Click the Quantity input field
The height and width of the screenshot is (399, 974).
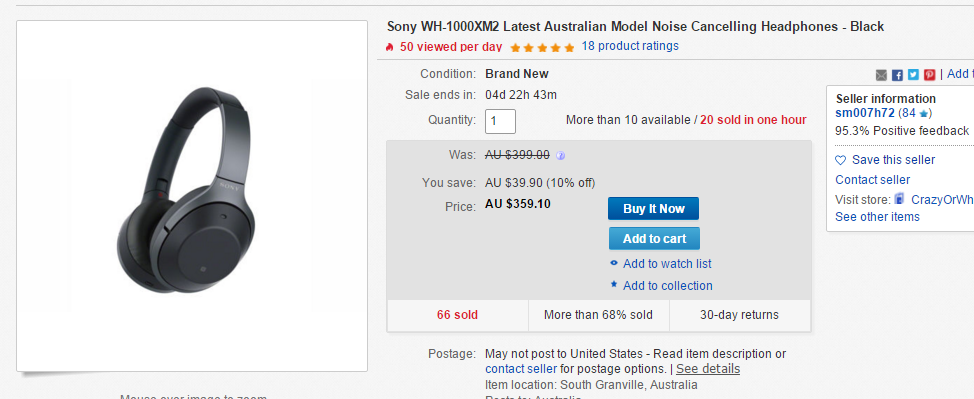pos(500,121)
